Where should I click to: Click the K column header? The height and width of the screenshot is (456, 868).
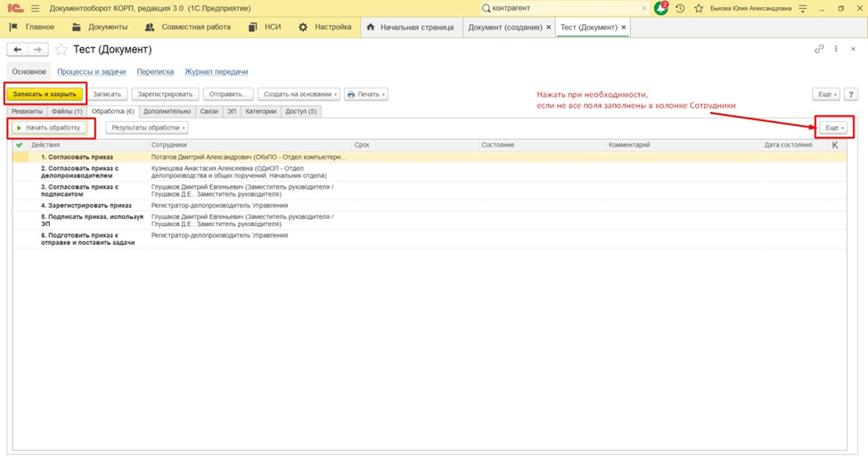835,145
